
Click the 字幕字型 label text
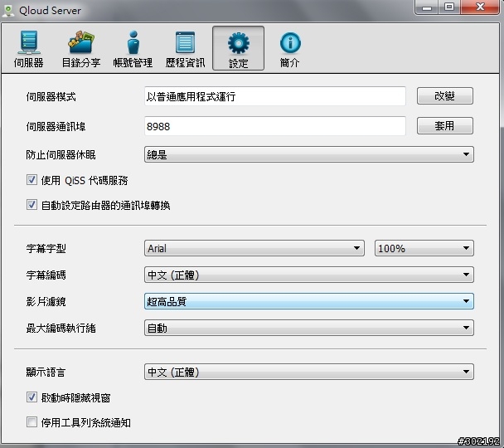[x=46, y=248]
